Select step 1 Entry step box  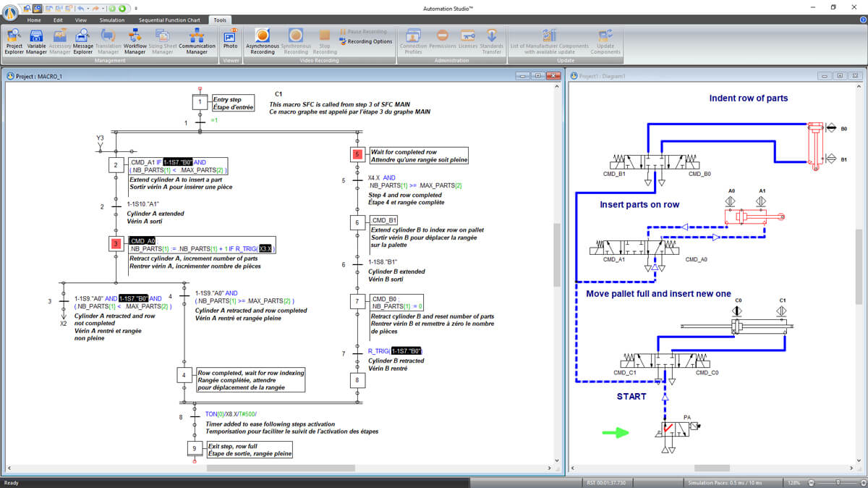click(x=200, y=102)
